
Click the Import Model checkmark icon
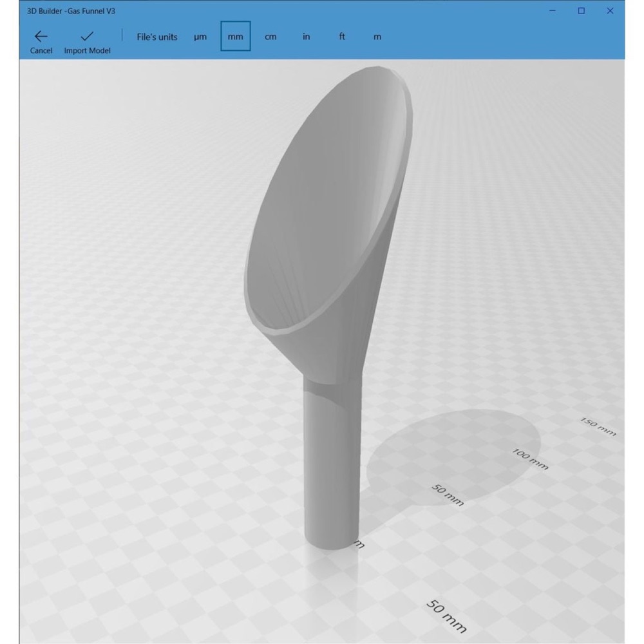[x=87, y=36]
